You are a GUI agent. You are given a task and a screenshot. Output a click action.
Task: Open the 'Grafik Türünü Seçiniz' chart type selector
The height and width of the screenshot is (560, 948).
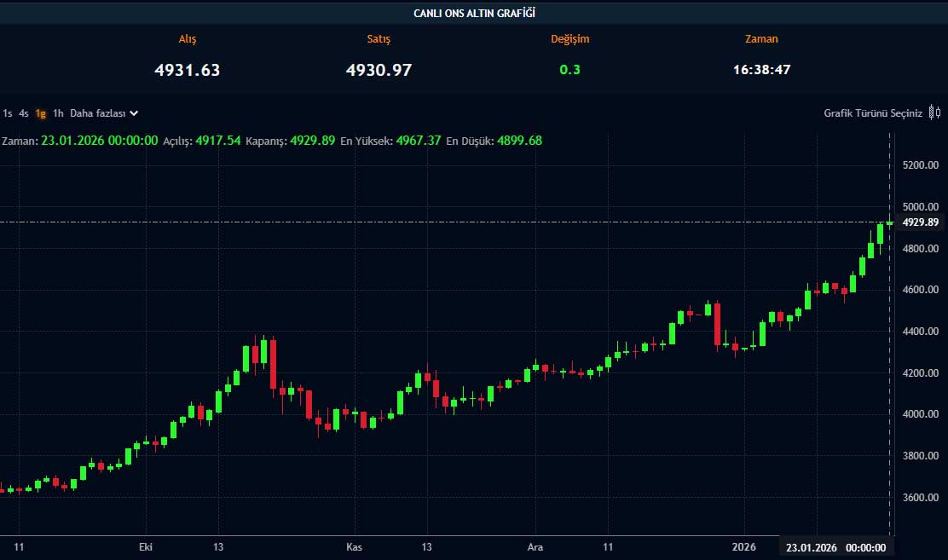873,113
